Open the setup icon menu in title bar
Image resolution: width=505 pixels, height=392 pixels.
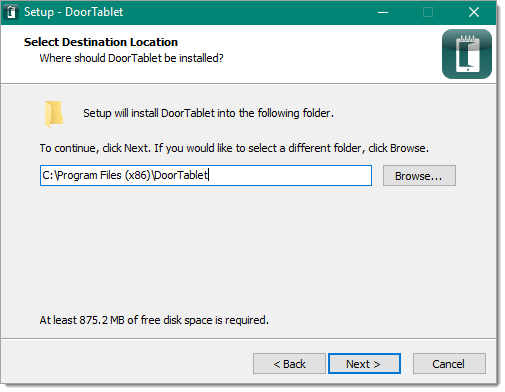click(11, 12)
